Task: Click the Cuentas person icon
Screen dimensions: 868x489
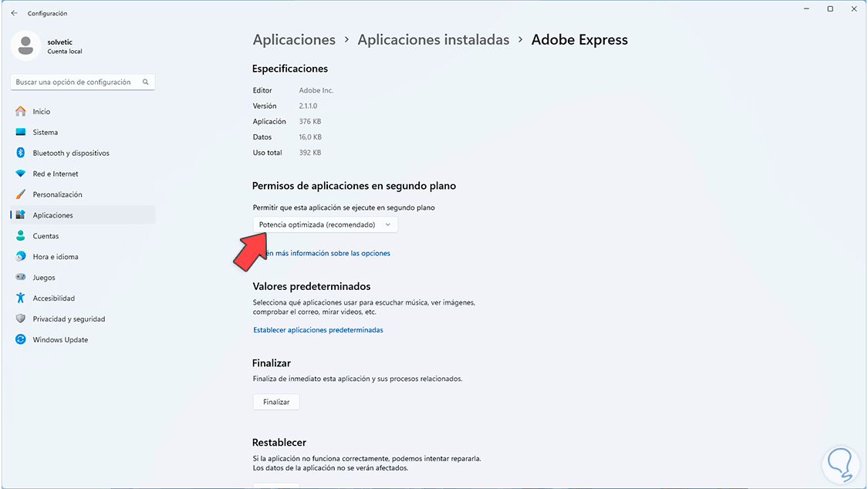Action: tap(21, 236)
